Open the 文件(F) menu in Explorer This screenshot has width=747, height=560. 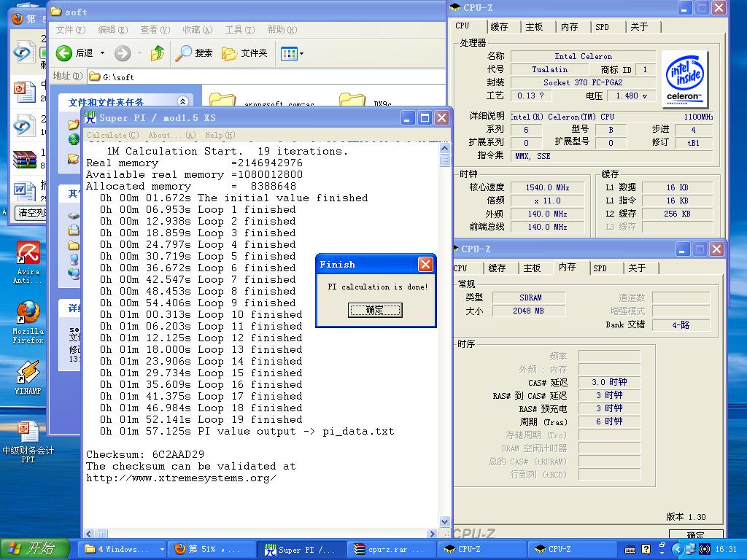pos(71,30)
